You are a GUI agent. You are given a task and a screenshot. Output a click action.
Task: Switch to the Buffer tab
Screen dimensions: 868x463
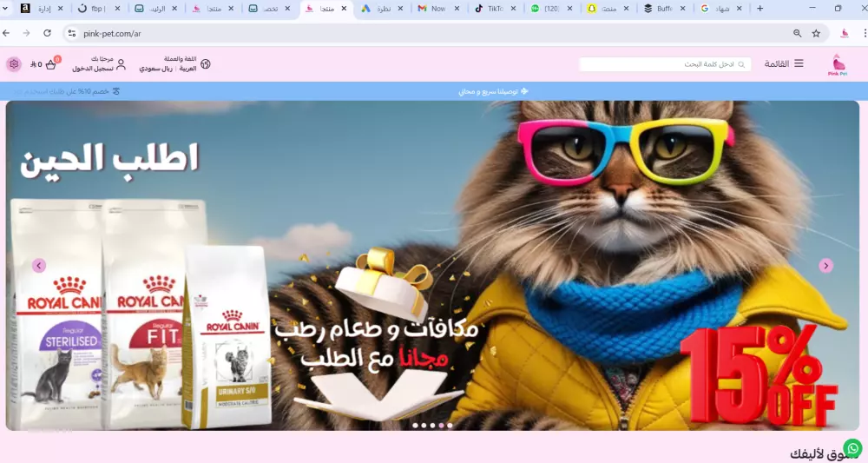click(x=664, y=9)
